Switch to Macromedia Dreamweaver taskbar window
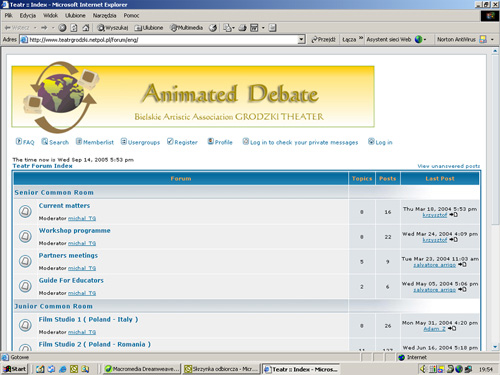This screenshot has width=500, height=375. coord(142,369)
